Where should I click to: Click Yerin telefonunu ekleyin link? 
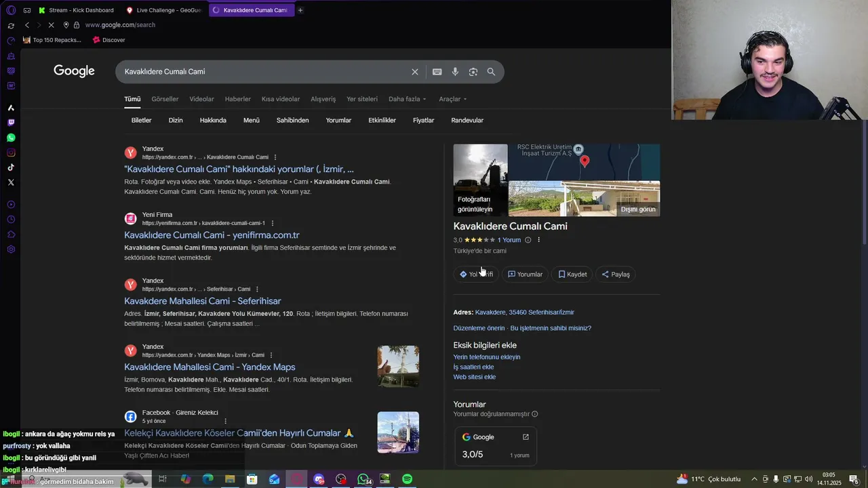pyautogui.click(x=487, y=357)
